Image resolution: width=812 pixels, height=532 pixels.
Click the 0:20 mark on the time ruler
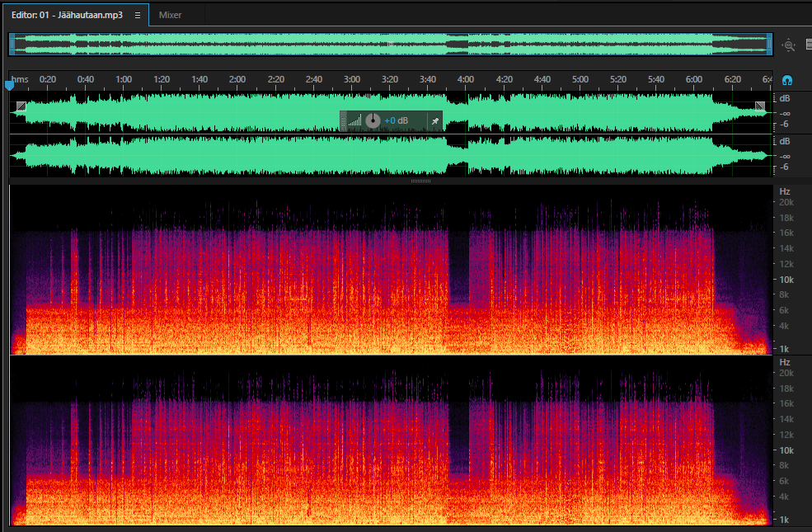tap(48, 79)
